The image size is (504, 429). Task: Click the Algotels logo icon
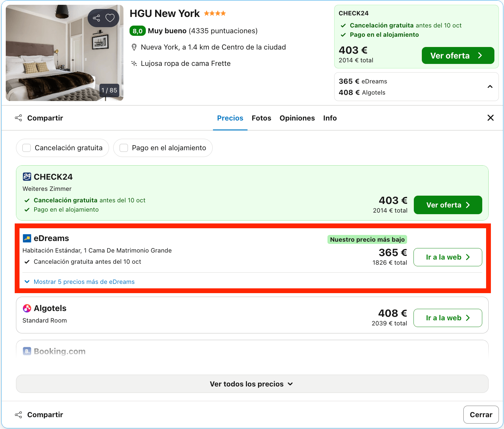(27, 308)
